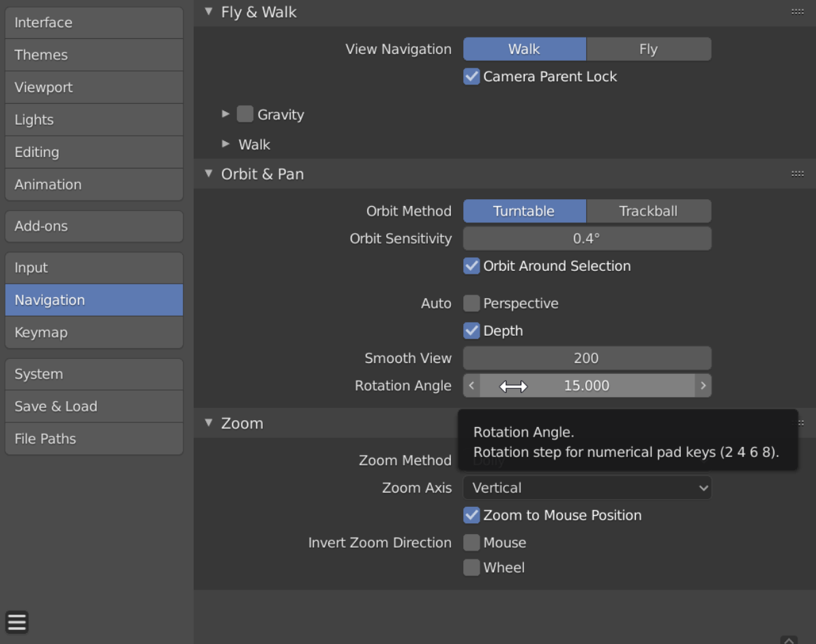The height and width of the screenshot is (644, 816).
Task: Click the Fly & Walk panel drag handle
Action: (x=797, y=11)
